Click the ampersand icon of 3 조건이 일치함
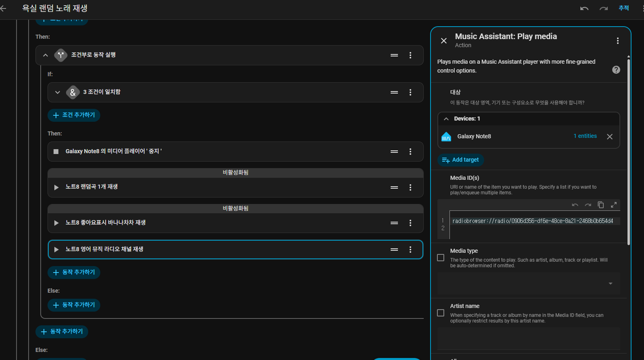This screenshot has height=360, width=644. (73, 92)
